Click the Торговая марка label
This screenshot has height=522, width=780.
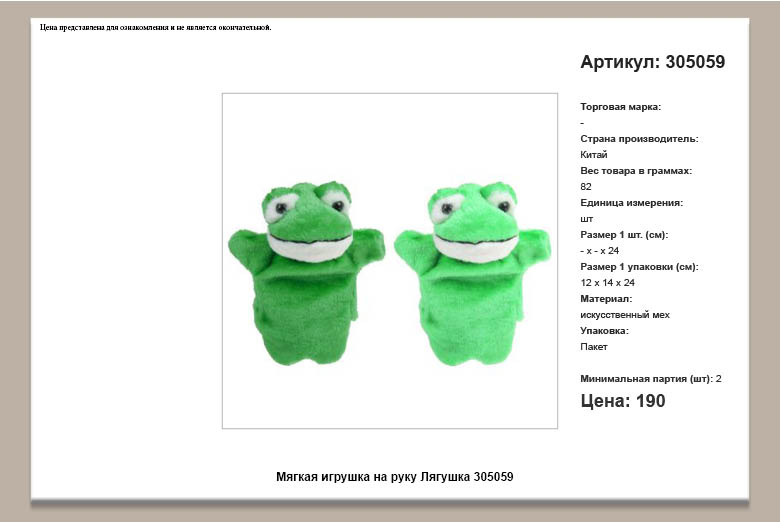click(x=620, y=107)
